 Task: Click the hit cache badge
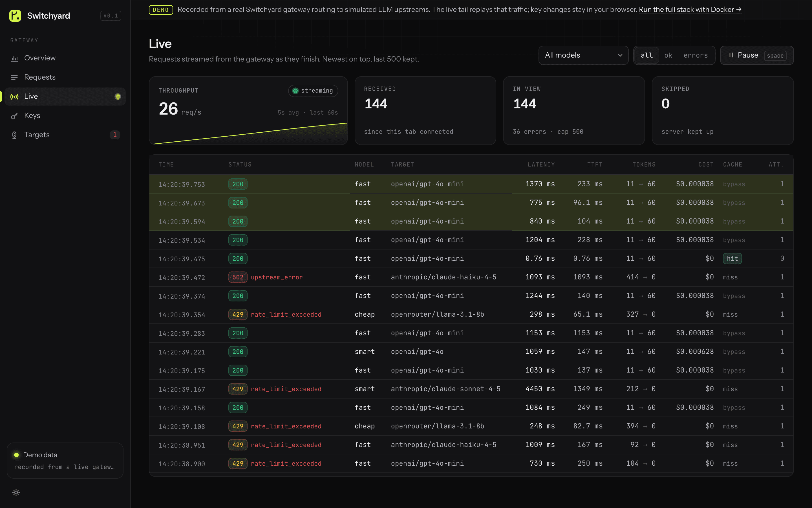732,259
